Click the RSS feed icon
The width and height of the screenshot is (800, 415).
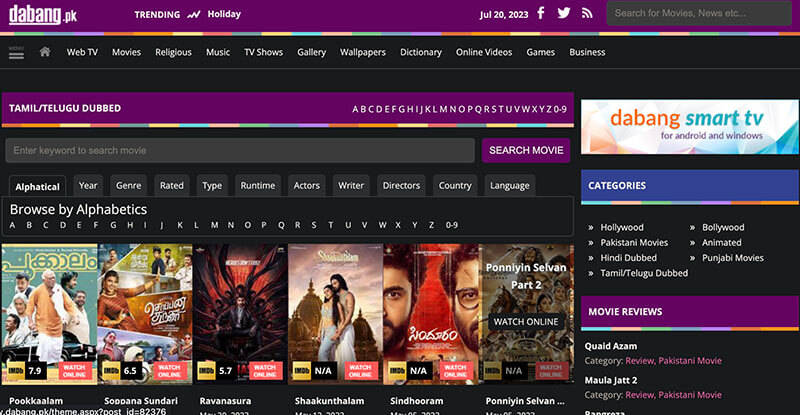587,14
